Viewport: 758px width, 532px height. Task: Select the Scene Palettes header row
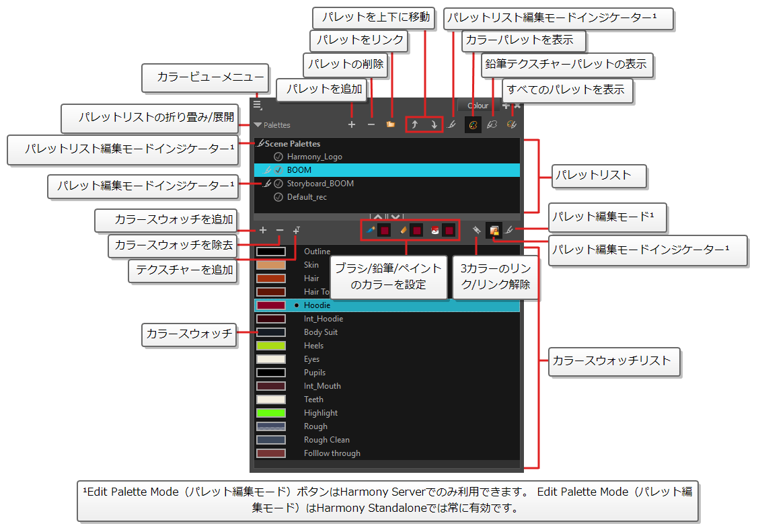pyautogui.click(x=387, y=143)
